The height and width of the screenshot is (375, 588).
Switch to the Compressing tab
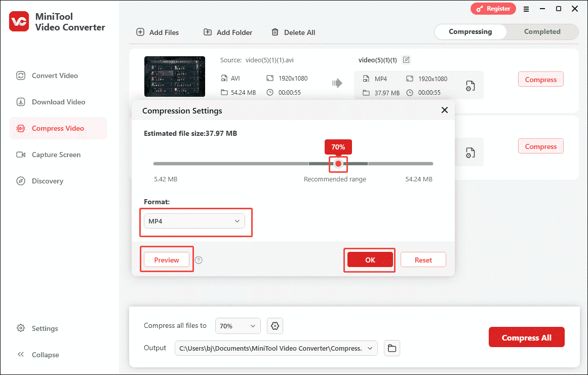[471, 32]
